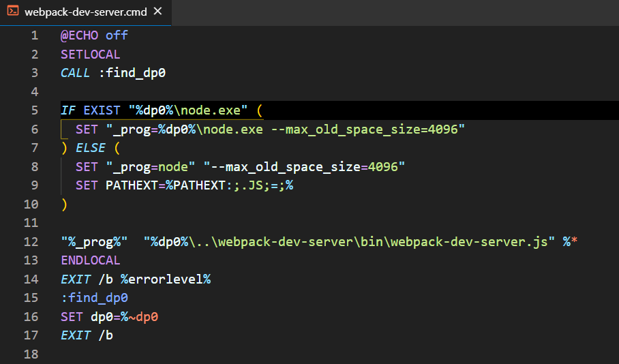Place cursor on the SETLOCAL keyword
Screen dimensions: 619x364
(x=90, y=54)
